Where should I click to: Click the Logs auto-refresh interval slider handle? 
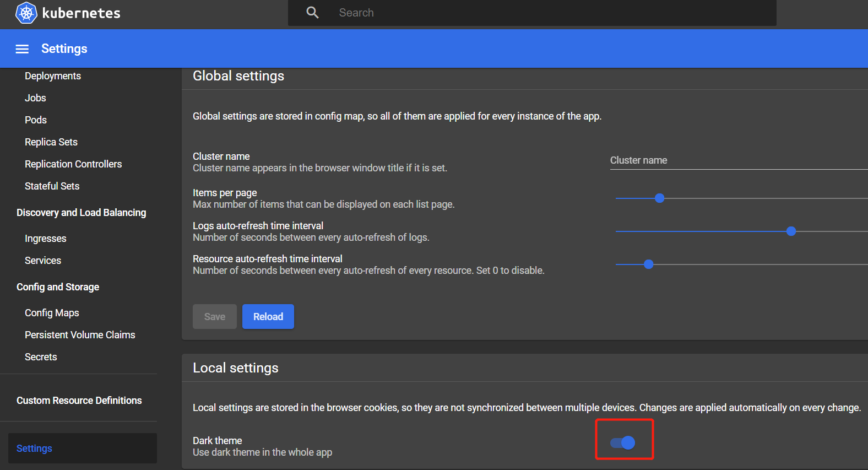(791, 231)
